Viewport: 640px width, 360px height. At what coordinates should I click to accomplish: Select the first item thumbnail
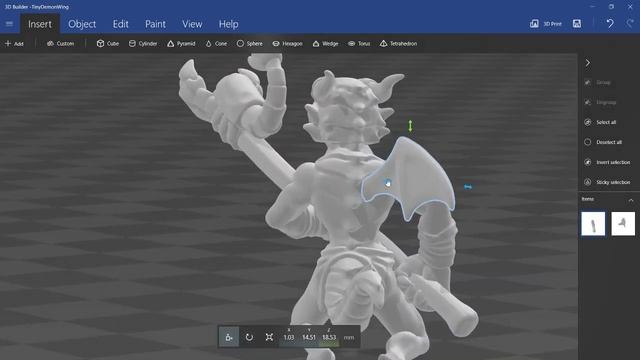coord(593,224)
